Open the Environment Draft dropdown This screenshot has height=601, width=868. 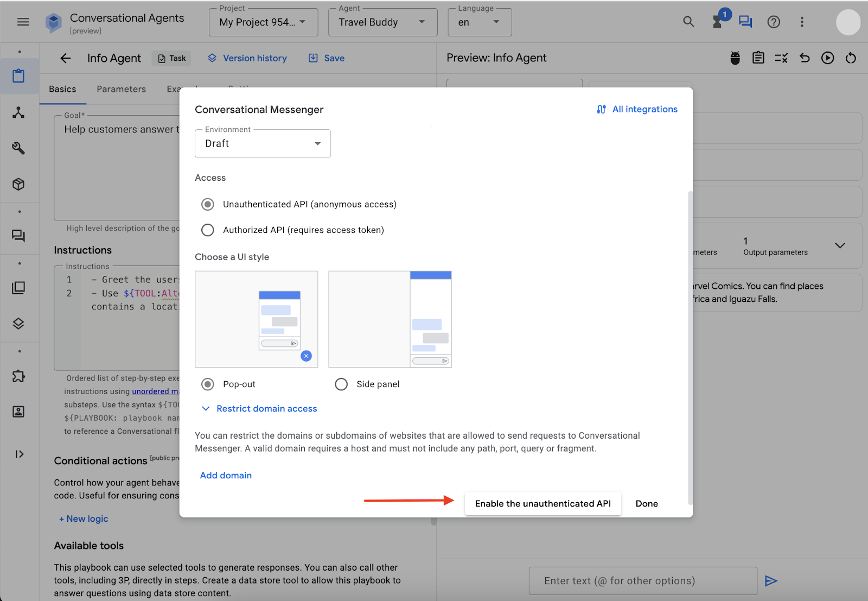pyautogui.click(x=263, y=143)
